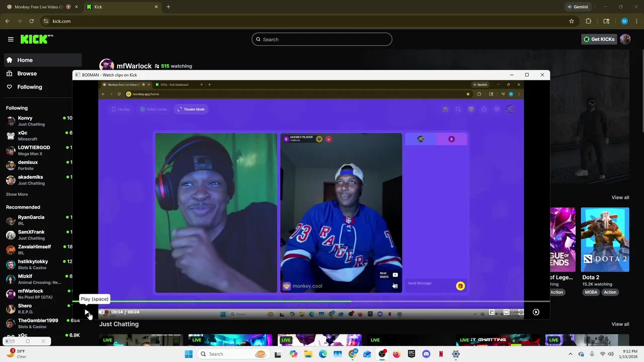
Task: Show hidden system tray icons
Action: pyautogui.click(x=571, y=354)
